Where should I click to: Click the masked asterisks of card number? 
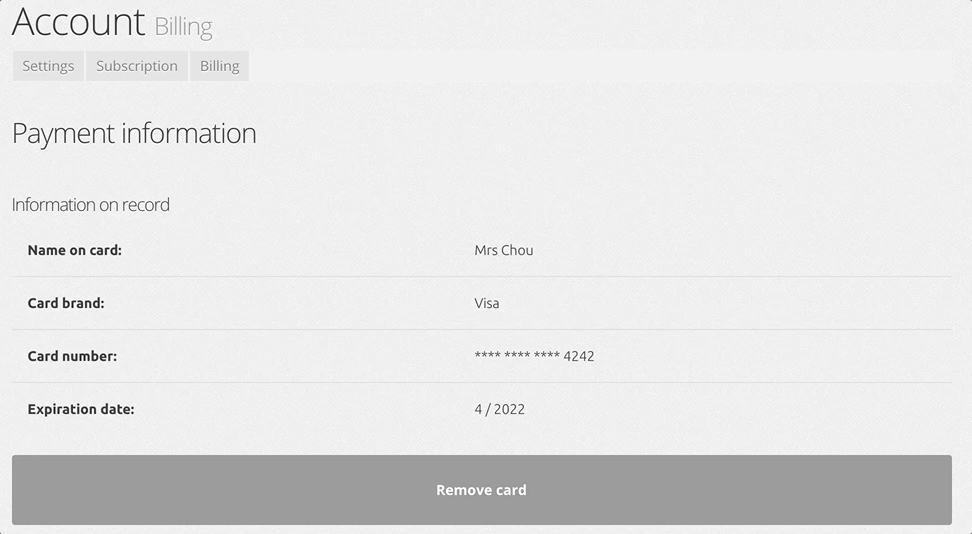517,355
